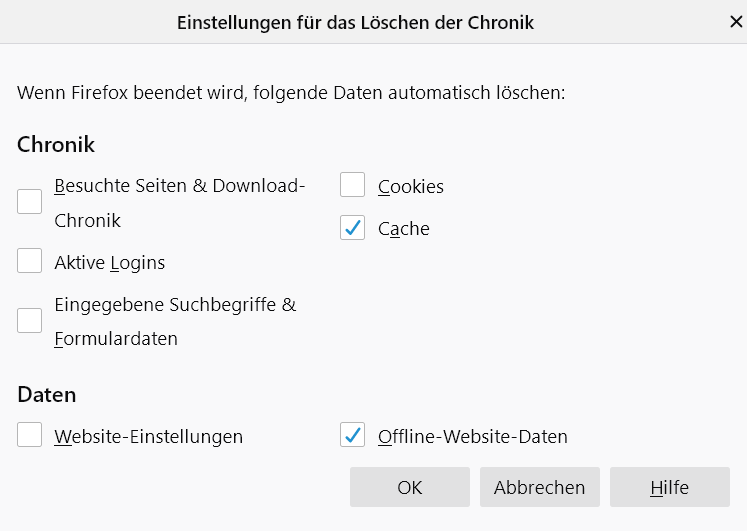
Task: Click the "Daten" section heading
Action: coord(47,395)
